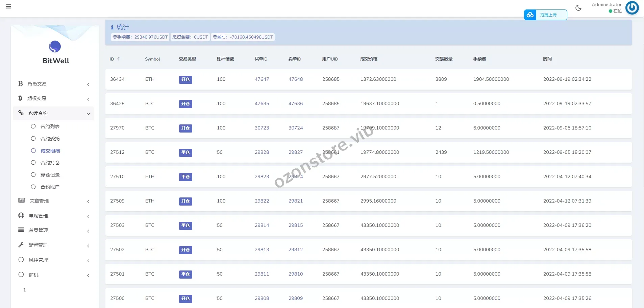This screenshot has width=644, height=308.
Task: Click the 申购管理 lifebuoy icon
Action: point(21,215)
